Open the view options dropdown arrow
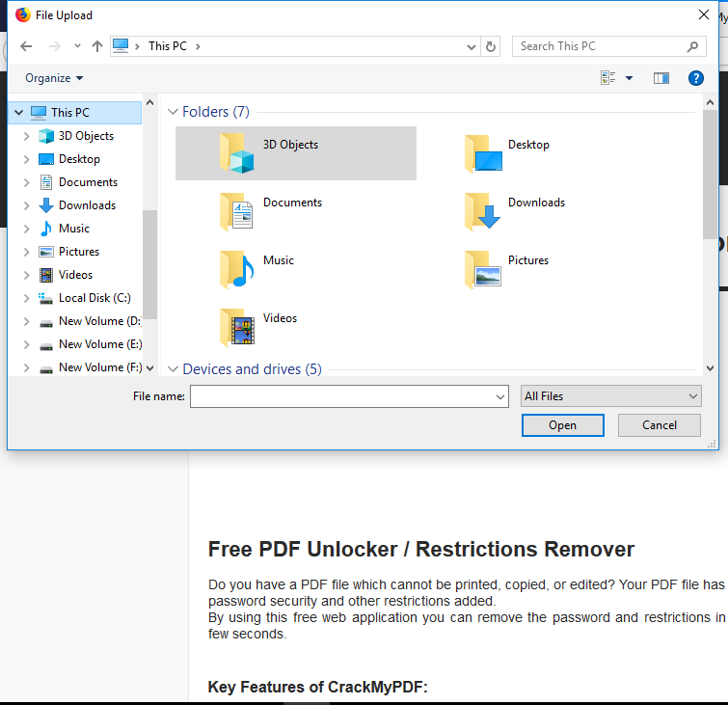Image resolution: width=728 pixels, height=705 pixels. tap(629, 78)
